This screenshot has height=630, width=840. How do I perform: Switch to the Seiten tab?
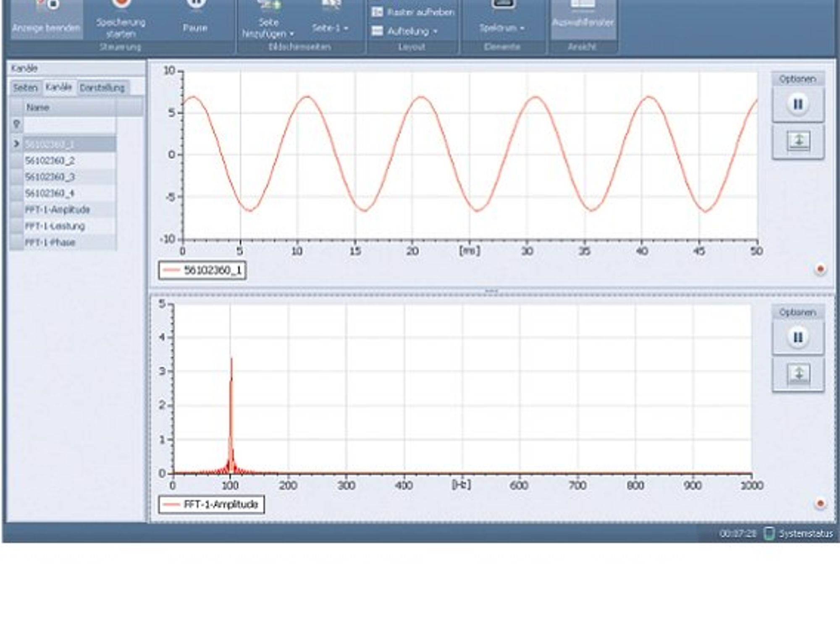26,88
